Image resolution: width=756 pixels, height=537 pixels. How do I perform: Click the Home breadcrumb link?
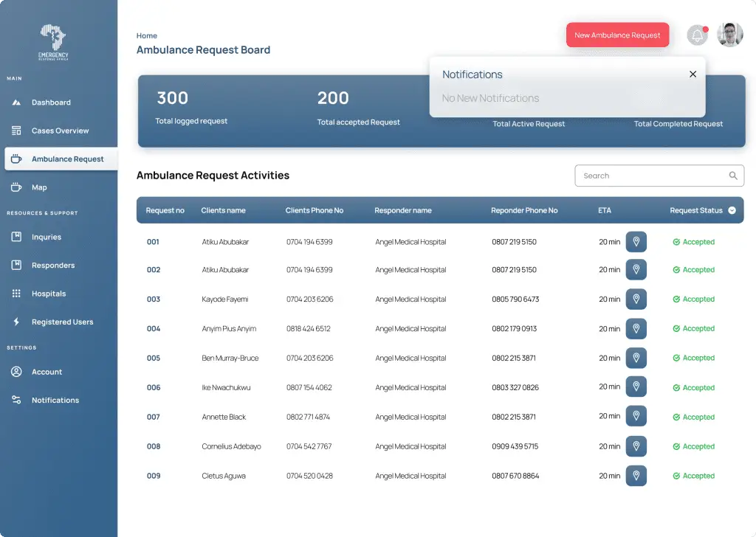click(x=147, y=35)
